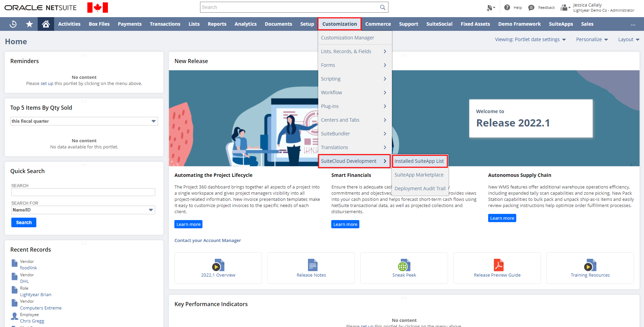This screenshot has height=327, width=644.
Task: Click the Lightyear Brian role record icon
Action: pos(14,290)
